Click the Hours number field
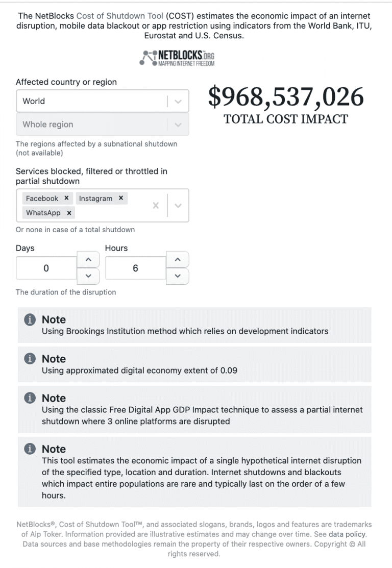 pyautogui.click(x=135, y=268)
